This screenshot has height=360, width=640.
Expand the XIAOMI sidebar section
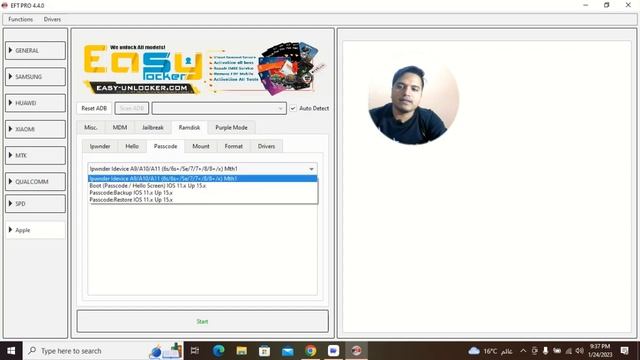pyautogui.click(x=35, y=129)
